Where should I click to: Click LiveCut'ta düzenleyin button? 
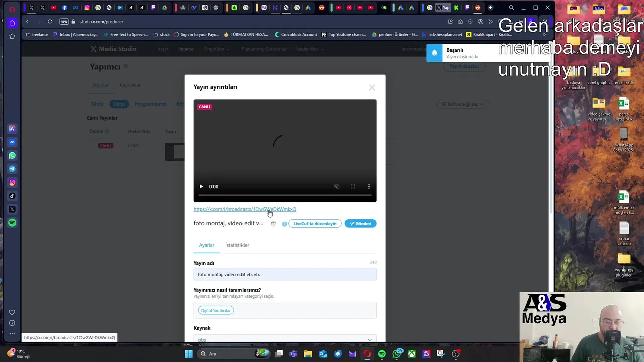point(315,224)
